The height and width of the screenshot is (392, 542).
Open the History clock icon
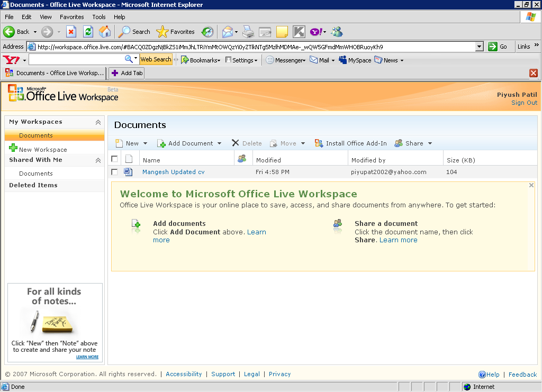(x=207, y=32)
